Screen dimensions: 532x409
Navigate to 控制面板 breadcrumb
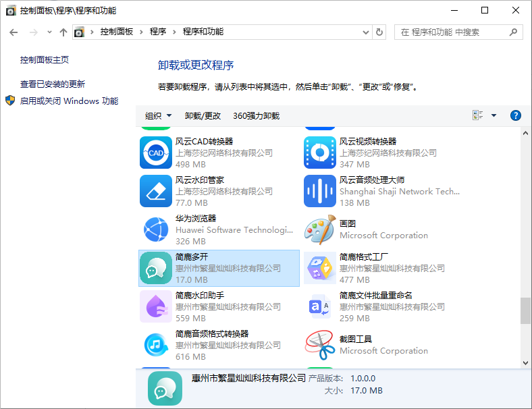[116, 32]
